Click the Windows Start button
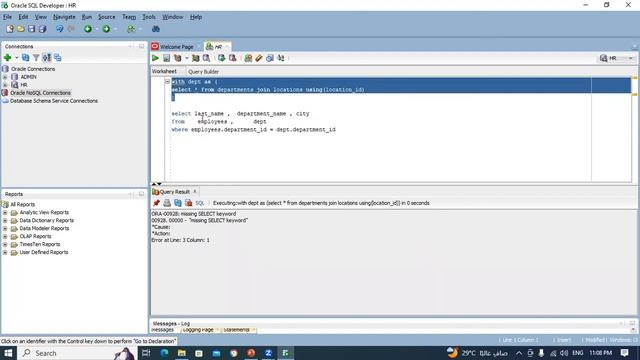 [x=8, y=353]
